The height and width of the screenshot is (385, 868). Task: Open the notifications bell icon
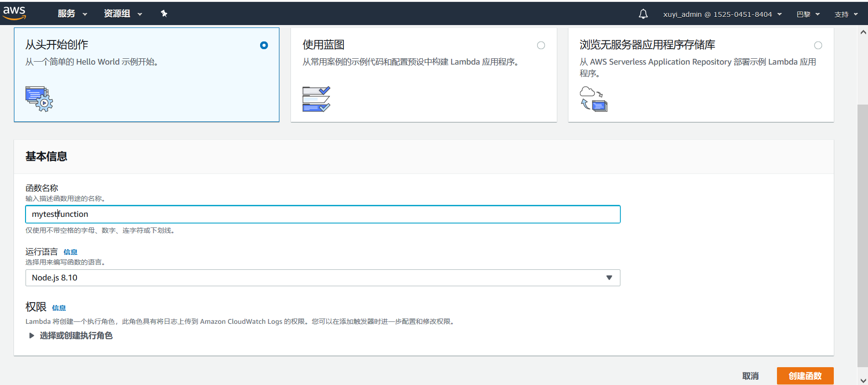point(643,14)
